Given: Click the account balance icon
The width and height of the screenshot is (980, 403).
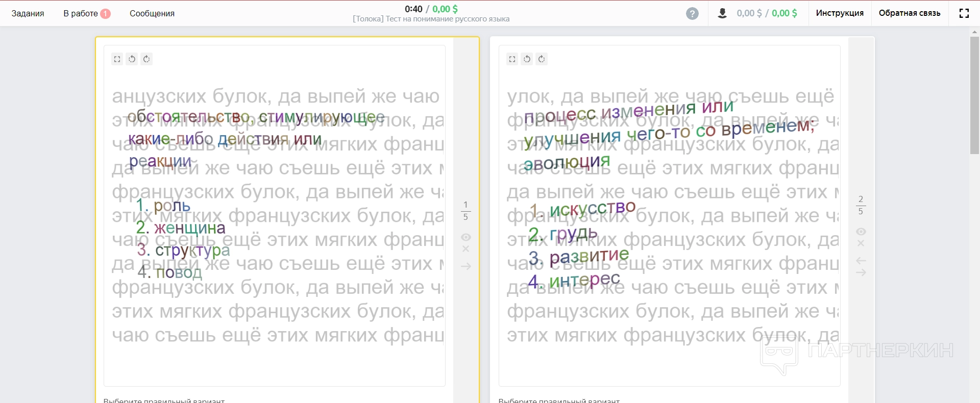Looking at the screenshot, I should [x=722, y=13].
